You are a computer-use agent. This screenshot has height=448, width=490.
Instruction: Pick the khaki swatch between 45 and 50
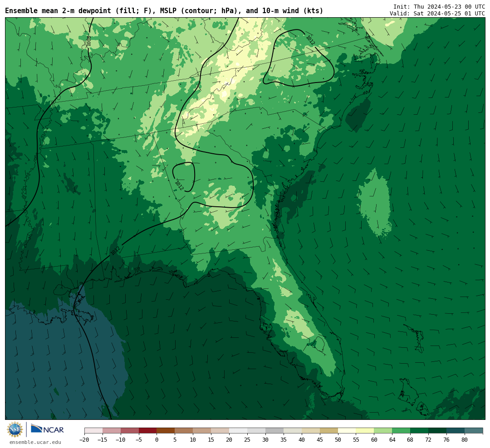click(329, 431)
